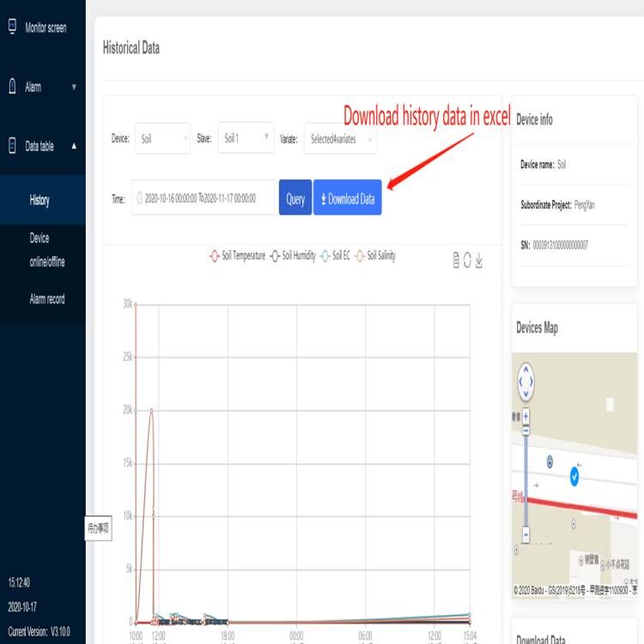Click the map zoom slider track
This screenshot has width=644, height=644.
pyautogui.click(x=526, y=481)
